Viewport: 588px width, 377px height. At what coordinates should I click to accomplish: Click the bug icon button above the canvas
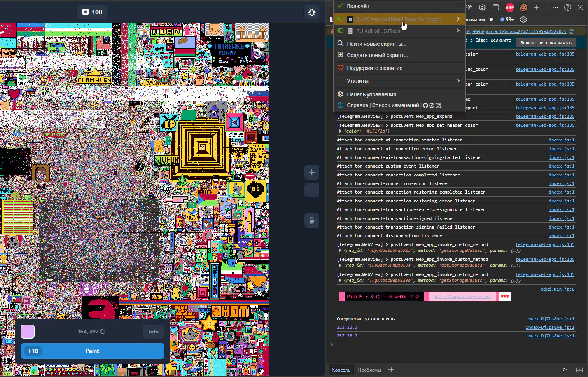[311, 12]
